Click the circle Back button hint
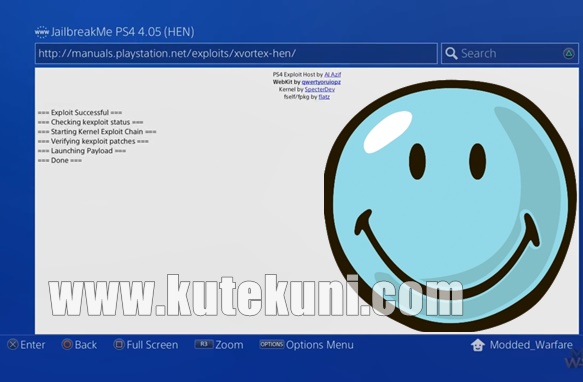The image size is (583, 382). point(80,345)
